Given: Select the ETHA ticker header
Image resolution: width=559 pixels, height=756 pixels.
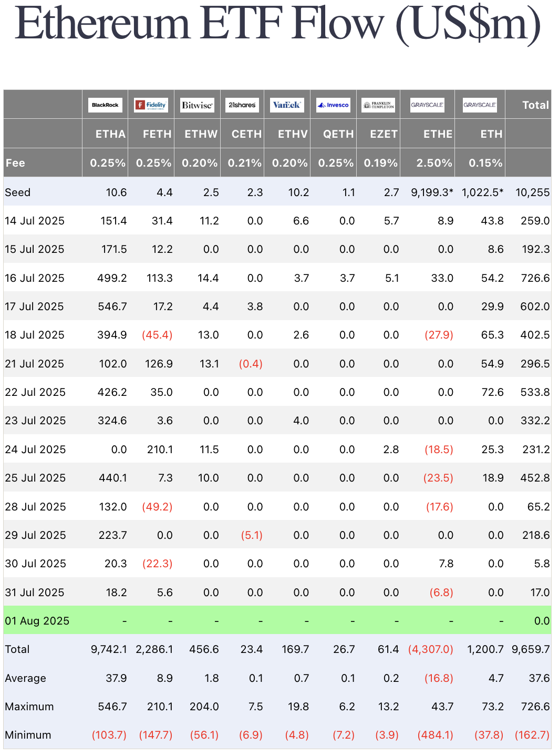Looking at the screenshot, I should [x=110, y=134].
